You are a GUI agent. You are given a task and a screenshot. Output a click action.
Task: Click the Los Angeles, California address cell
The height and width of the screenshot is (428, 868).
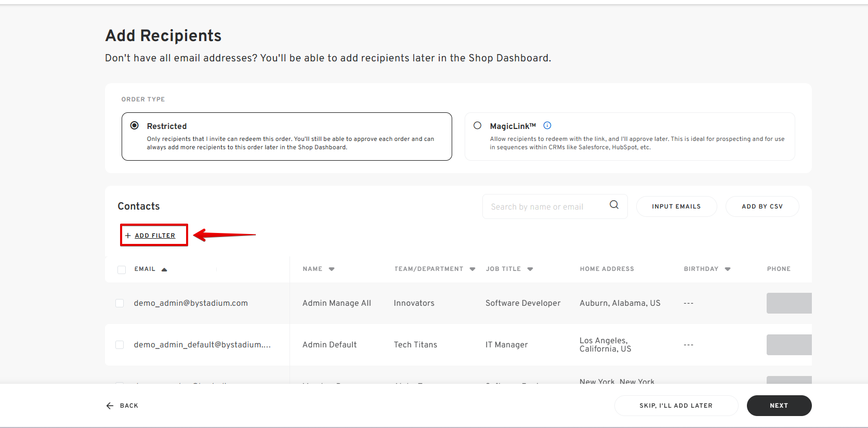(x=606, y=345)
